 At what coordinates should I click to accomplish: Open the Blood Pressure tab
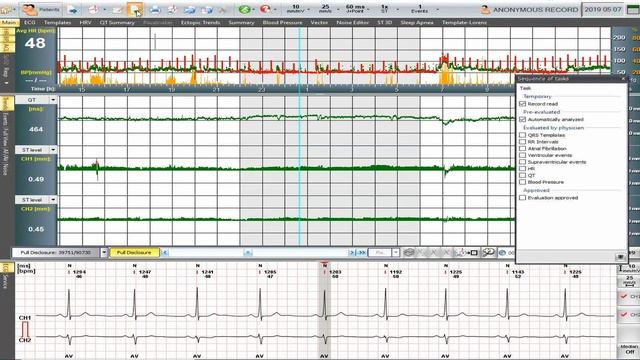point(282,22)
